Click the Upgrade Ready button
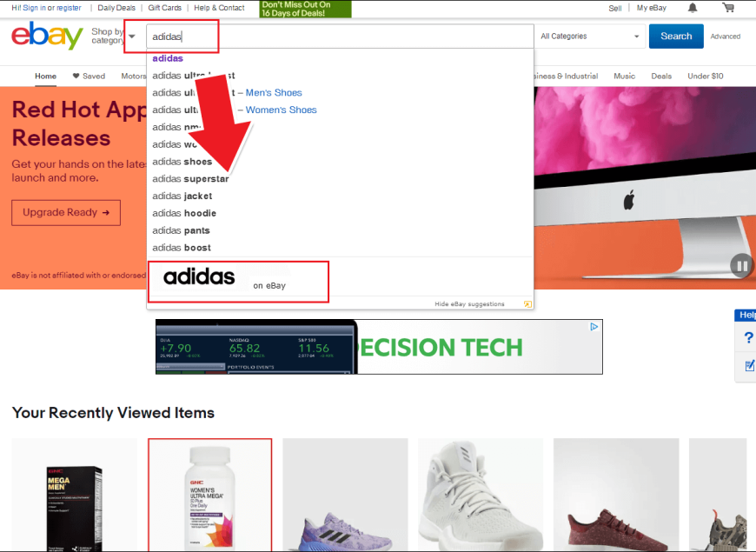 point(66,212)
